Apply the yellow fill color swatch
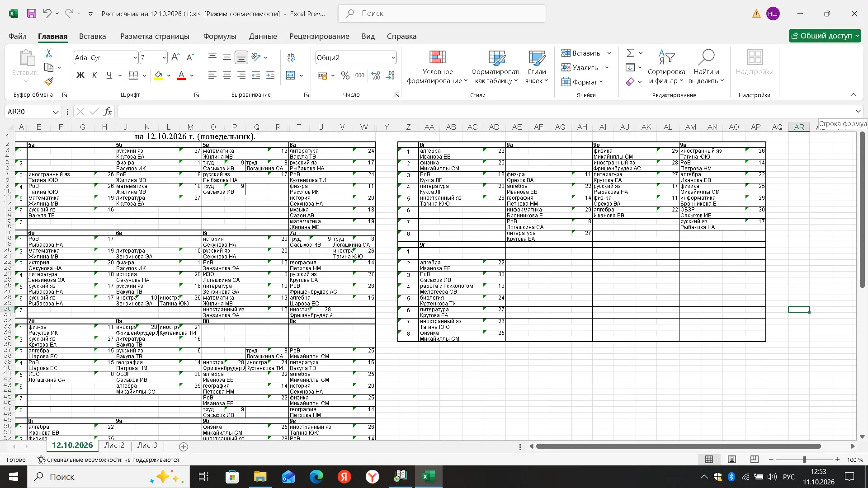The height and width of the screenshot is (488, 868). pos(158,75)
